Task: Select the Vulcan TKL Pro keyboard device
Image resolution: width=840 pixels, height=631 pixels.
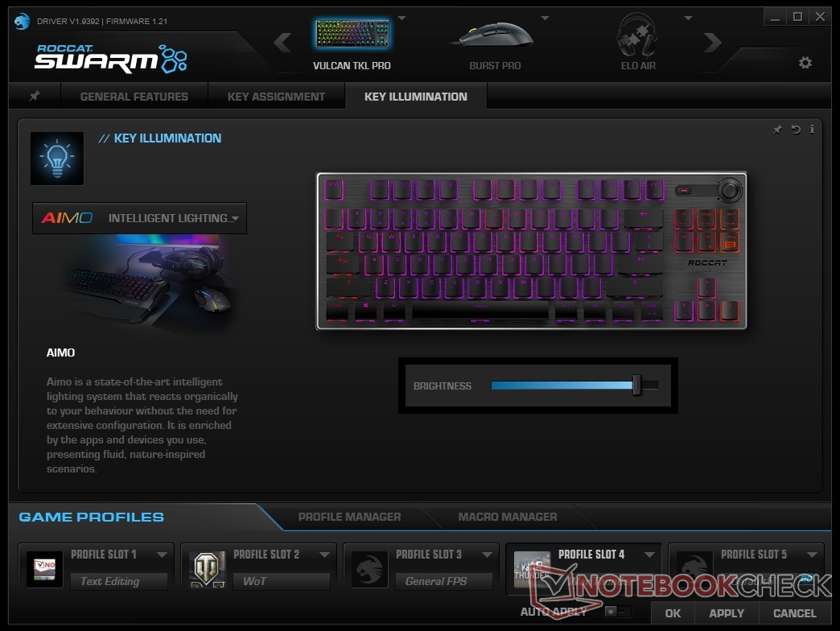Action: pyautogui.click(x=352, y=43)
